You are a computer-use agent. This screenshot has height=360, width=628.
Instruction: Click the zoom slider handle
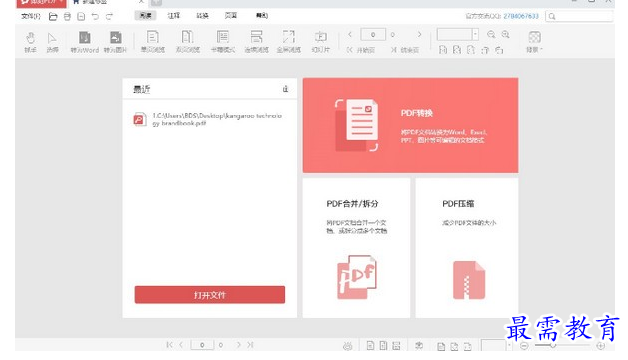click(x=553, y=345)
